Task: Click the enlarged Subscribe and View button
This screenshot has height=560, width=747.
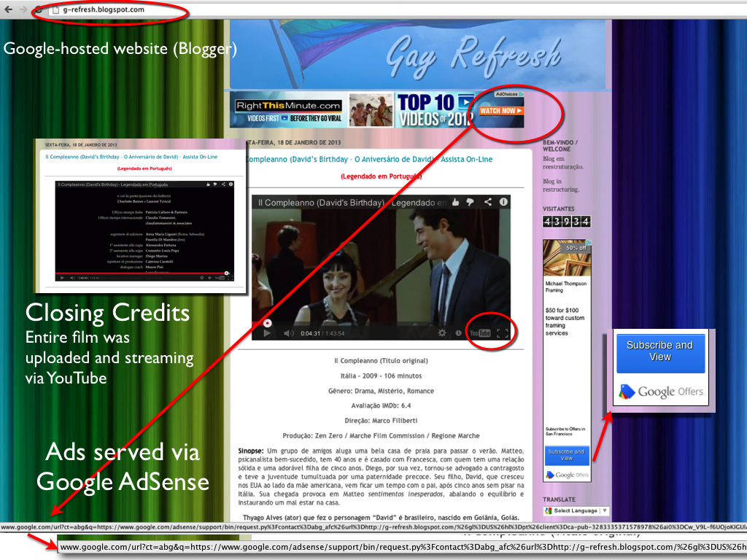Action: 660,353
